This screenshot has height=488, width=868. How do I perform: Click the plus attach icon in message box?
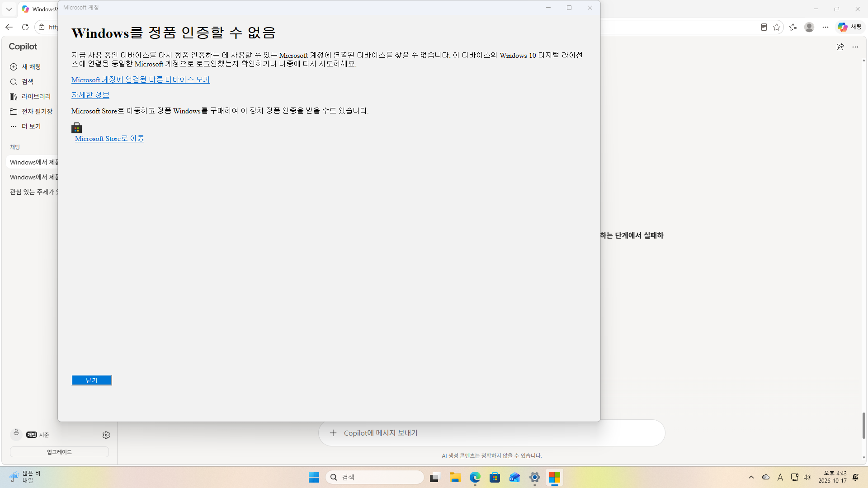pyautogui.click(x=333, y=433)
